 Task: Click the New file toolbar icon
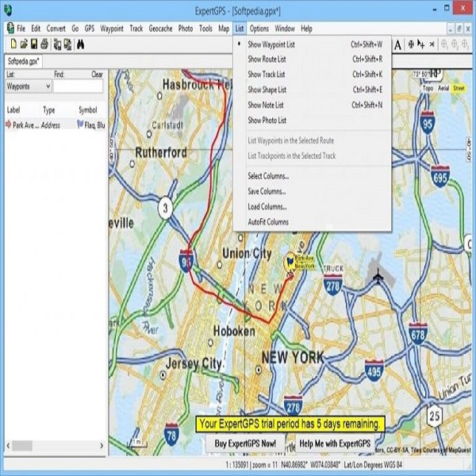(13, 44)
